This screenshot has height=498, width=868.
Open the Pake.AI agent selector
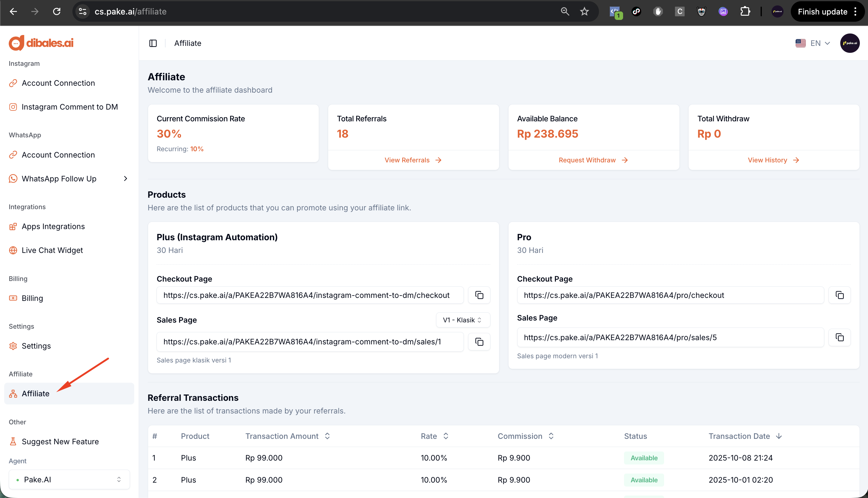(69, 480)
